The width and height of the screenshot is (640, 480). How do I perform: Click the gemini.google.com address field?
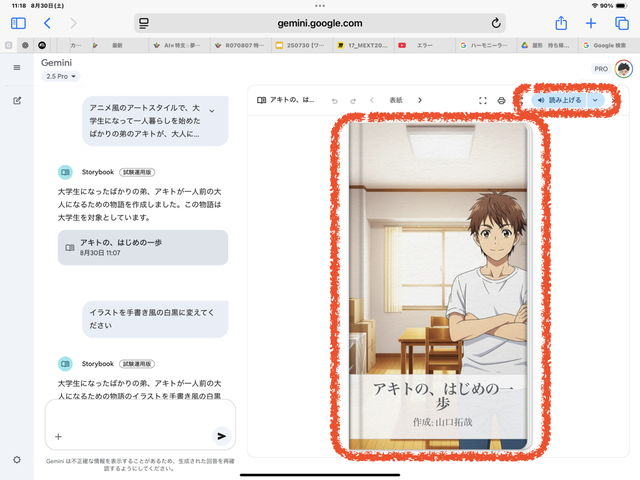[x=320, y=23]
